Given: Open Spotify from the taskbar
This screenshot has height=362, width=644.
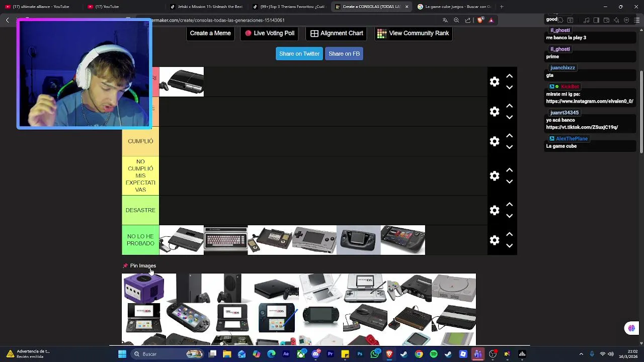Looking at the screenshot, I should pos(434,354).
